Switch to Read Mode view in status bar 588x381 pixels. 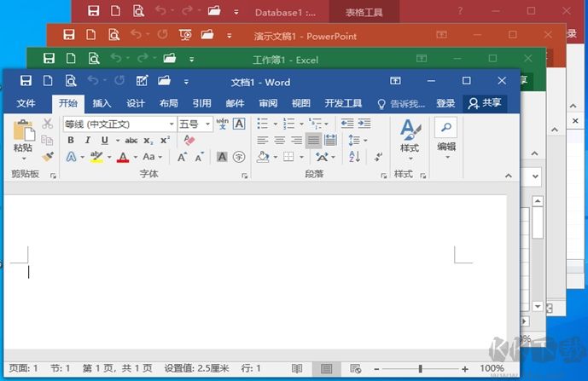296,369
